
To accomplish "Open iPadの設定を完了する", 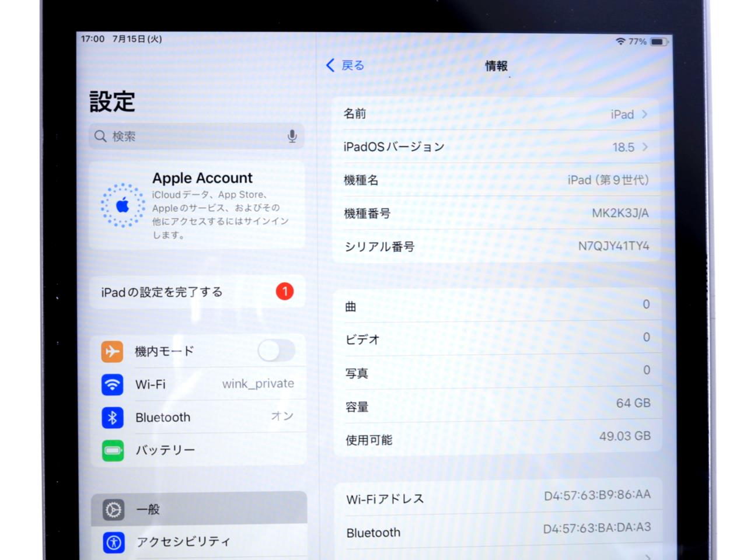I will tap(198, 292).
